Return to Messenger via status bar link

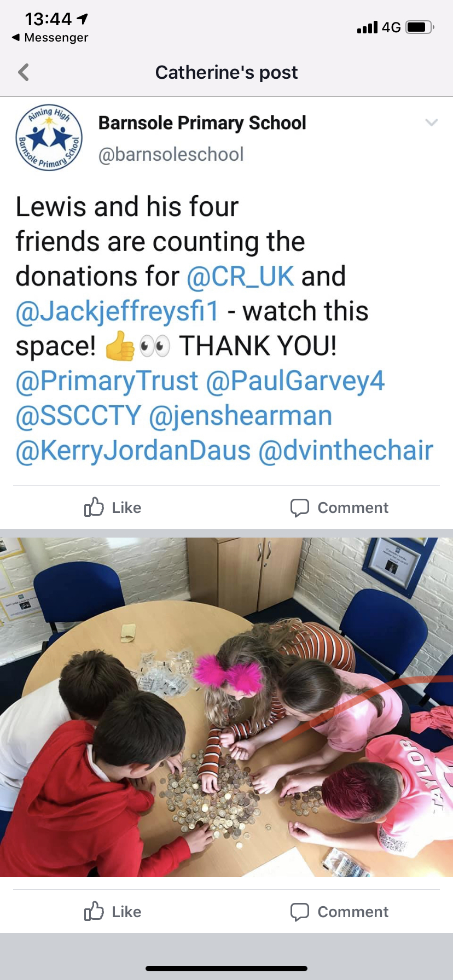[x=50, y=38]
